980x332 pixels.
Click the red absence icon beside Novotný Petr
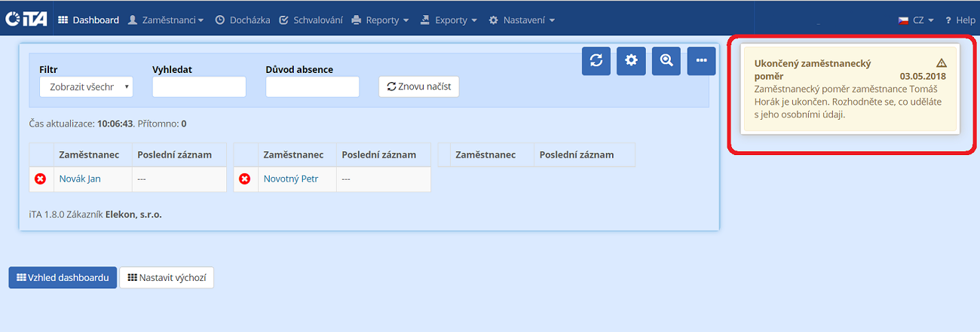(x=245, y=179)
